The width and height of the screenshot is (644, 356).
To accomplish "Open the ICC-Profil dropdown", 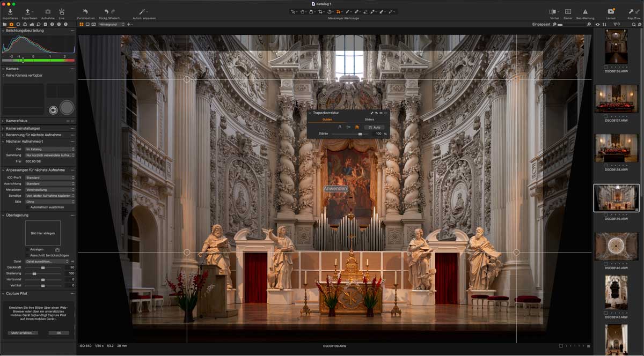I will click(x=49, y=177).
